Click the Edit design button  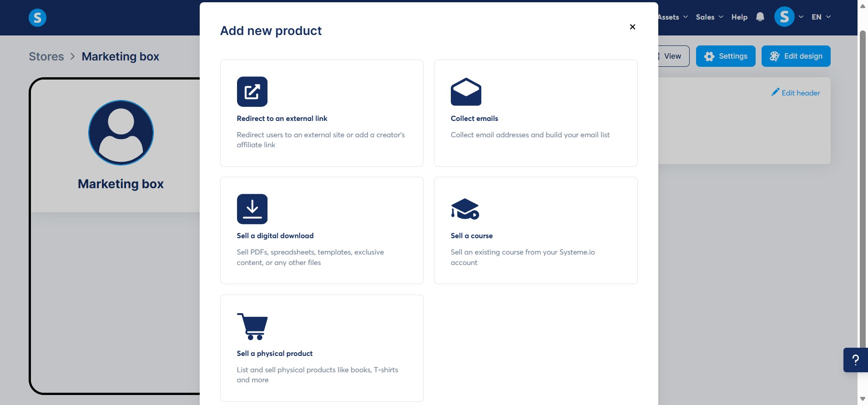point(796,56)
